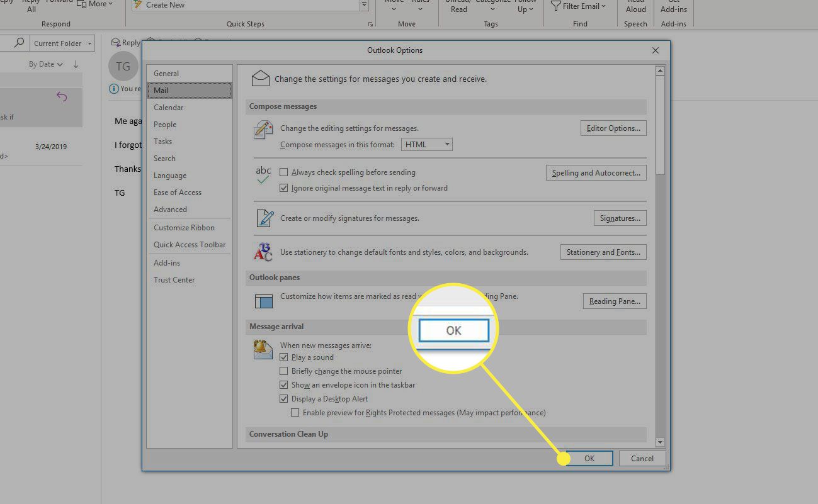Click Compose messages section header
The height and width of the screenshot is (504, 818).
click(447, 106)
